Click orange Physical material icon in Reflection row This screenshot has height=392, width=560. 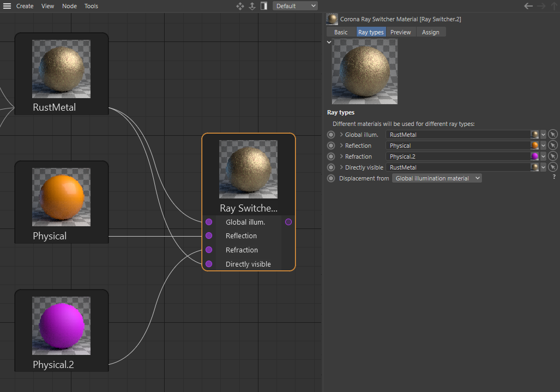(534, 146)
